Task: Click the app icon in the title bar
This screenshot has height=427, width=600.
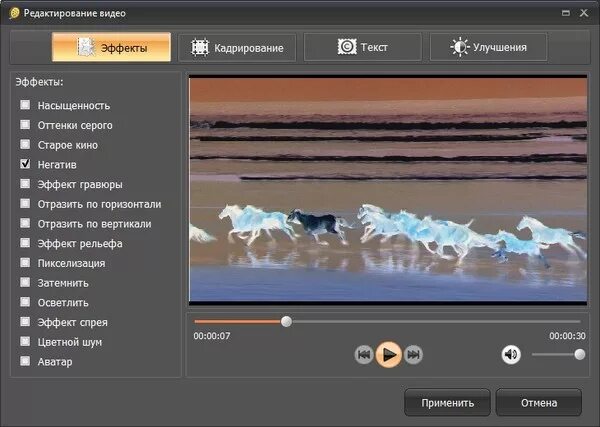Action: pos(15,13)
